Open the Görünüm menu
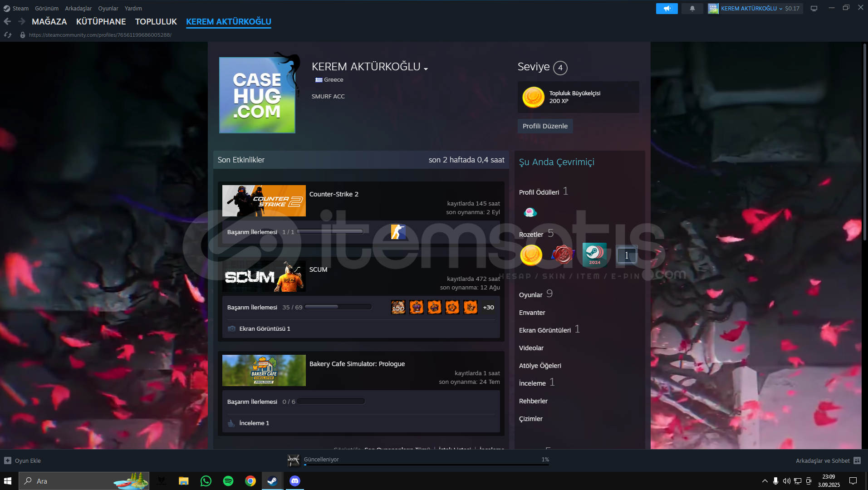The height and width of the screenshot is (490, 868). (x=47, y=8)
